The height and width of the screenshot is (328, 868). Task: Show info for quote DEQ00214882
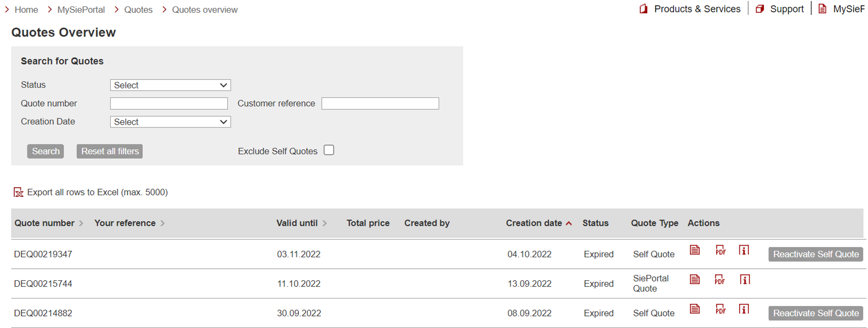[744, 309]
